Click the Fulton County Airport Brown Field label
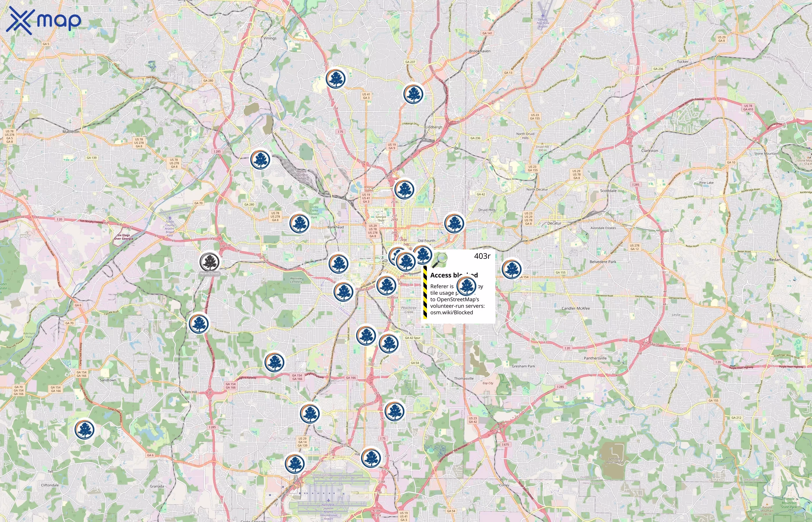Viewport: 812px width, 522px height. [x=170, y=229]
